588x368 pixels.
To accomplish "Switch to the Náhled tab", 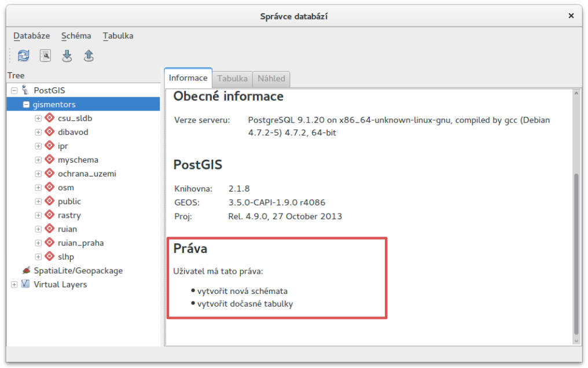I will tap(271, 79).
